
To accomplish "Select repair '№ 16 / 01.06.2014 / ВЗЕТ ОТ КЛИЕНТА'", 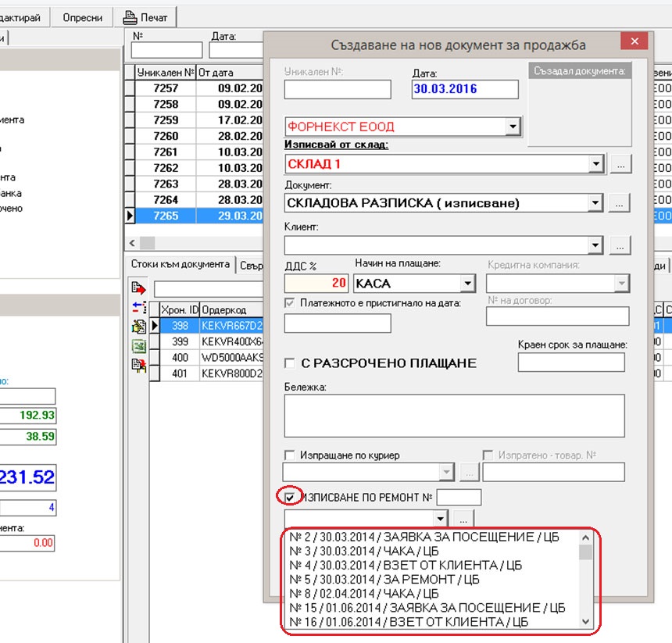I will (x=433, y=622).
